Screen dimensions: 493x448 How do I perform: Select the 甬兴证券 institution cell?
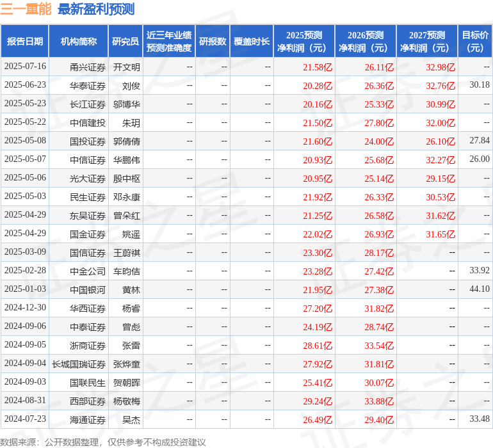[x=79, y=67]
